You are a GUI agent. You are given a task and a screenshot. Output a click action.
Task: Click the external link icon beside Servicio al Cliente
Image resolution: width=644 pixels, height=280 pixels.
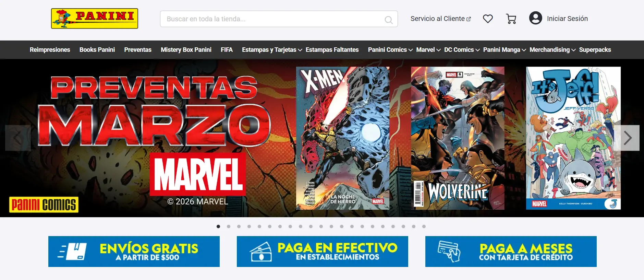[469, 19]
